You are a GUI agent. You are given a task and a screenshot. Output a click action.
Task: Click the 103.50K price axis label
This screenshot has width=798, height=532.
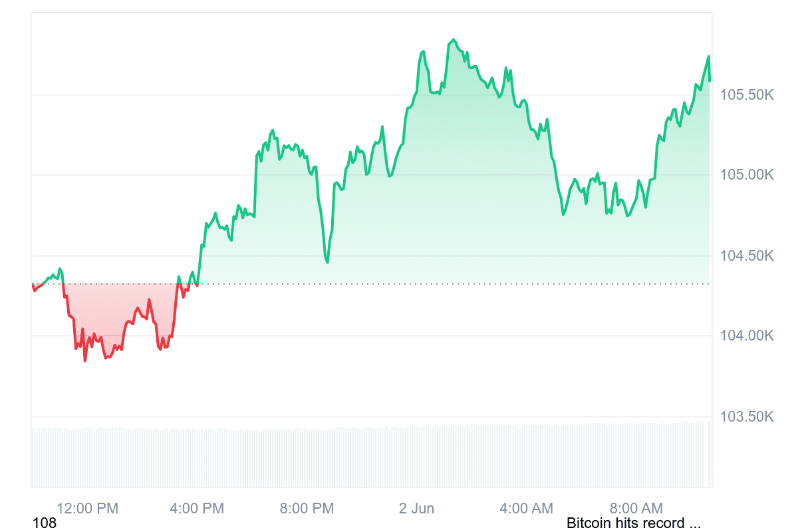pos(747,417)
